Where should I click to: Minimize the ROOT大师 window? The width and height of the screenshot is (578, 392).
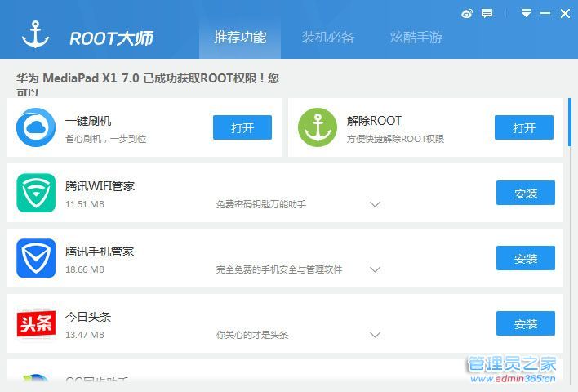(x=545, y=14)
